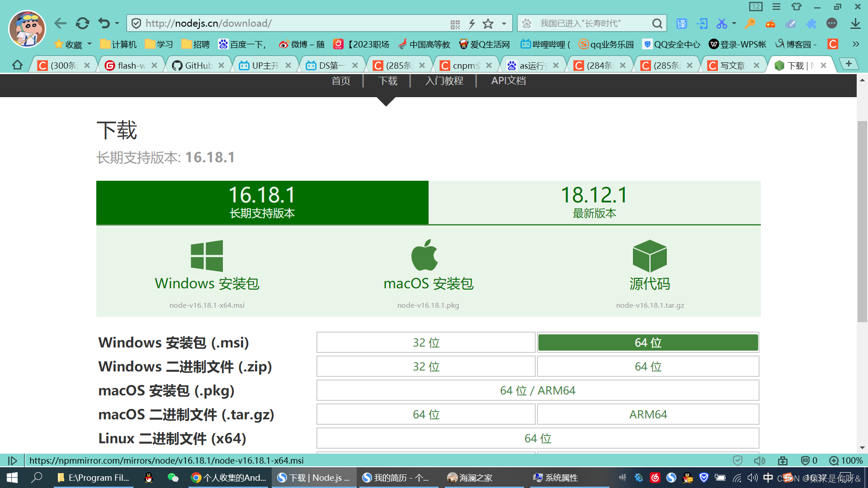Open API文档 in site navigation
The width and height of the screenshot is (868, 488).
pyautogui.click(x=509, y=81)
